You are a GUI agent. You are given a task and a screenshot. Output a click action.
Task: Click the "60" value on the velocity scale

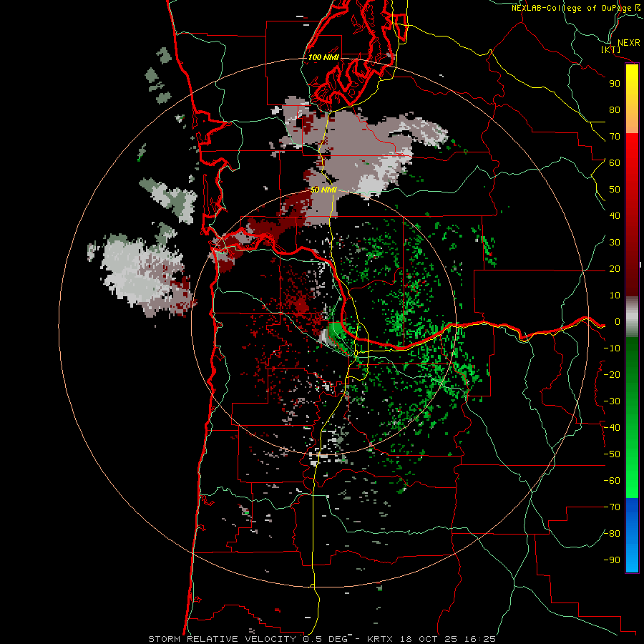tap(615, 163)
